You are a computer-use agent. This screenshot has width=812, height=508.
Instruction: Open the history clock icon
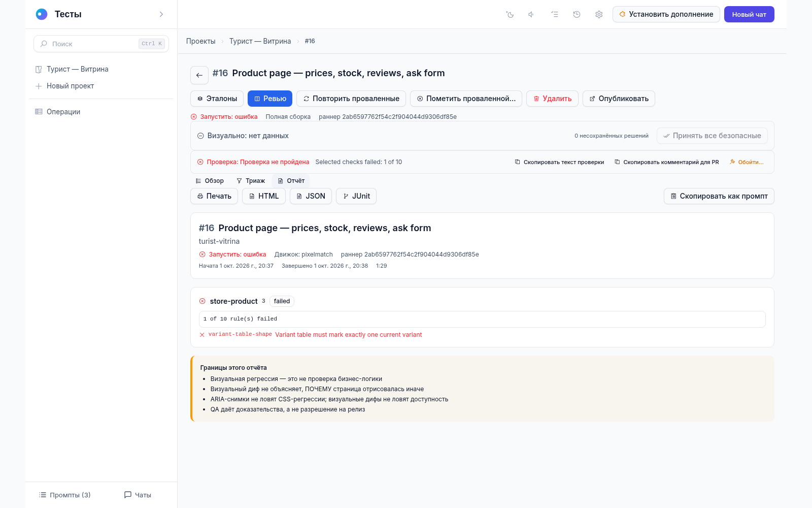pyautogui.click(x=577, y=14)
